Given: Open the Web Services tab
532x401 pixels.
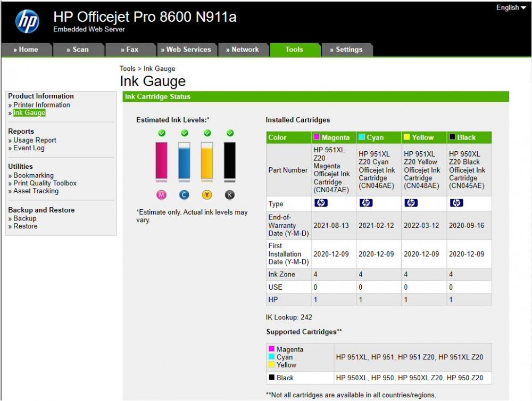Looking at the screenshot, I should 186,50.
